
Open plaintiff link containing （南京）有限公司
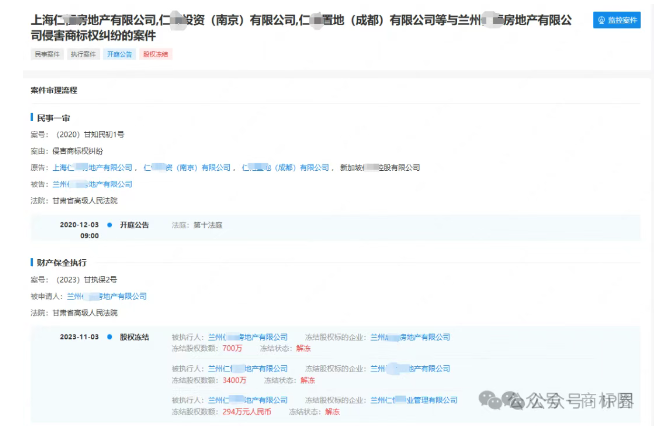(187, 167)
